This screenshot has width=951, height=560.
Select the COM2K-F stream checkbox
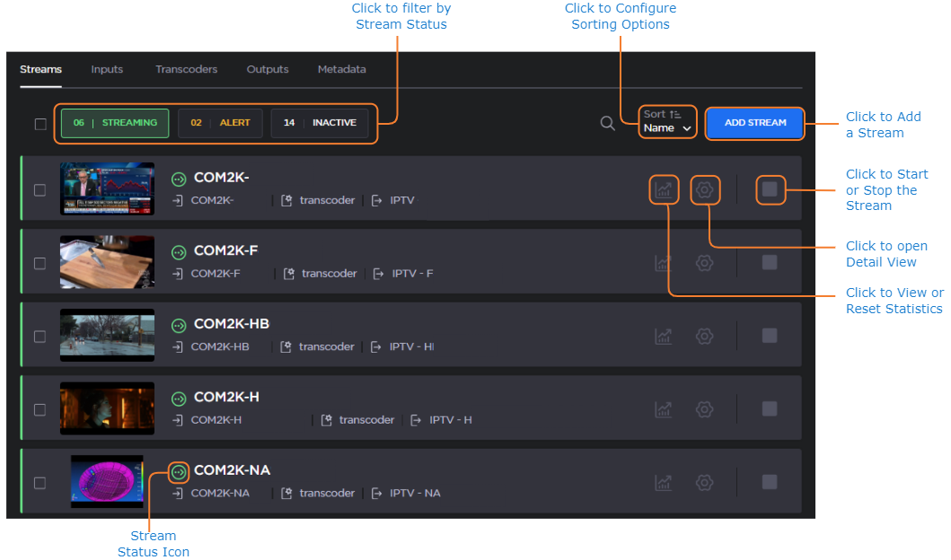(x=40, y=264)
